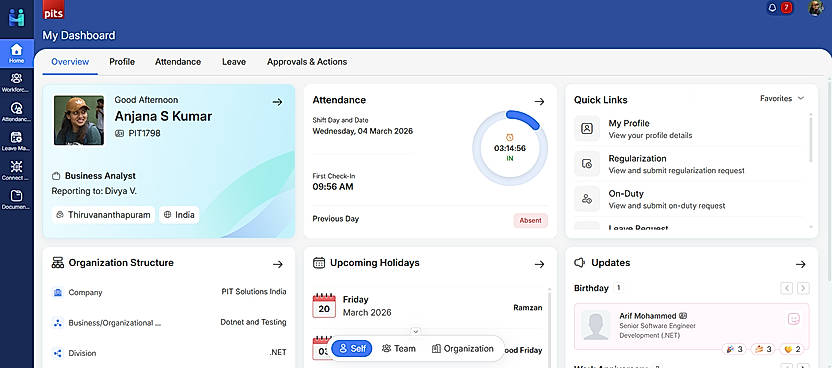Screen dimensions: 832x368
Task: Open the Upcoming Holidays arrow
Action: [x=539, y=264]
